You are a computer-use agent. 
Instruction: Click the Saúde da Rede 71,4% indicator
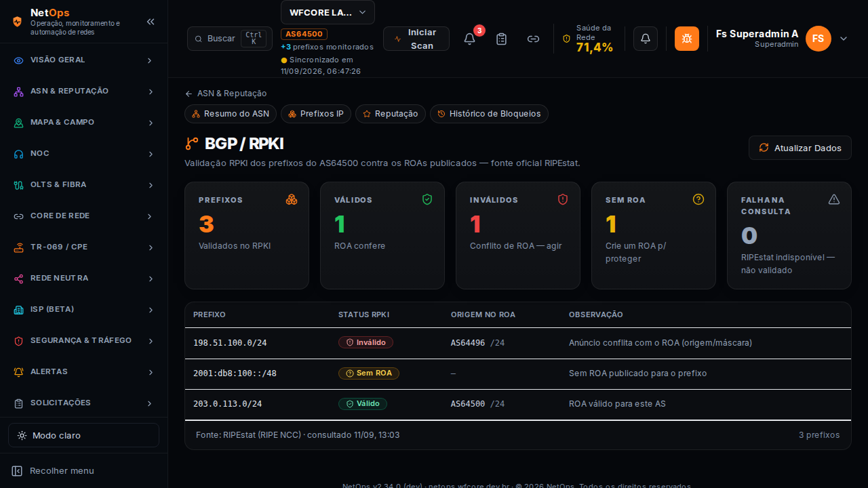tap(588, 39)
